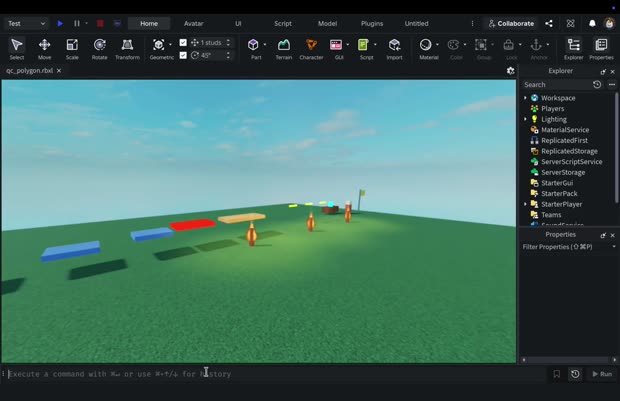Expand the Lighting tree node
The image size is (620, 401).
pyautogui.click(x=525, y=119)
